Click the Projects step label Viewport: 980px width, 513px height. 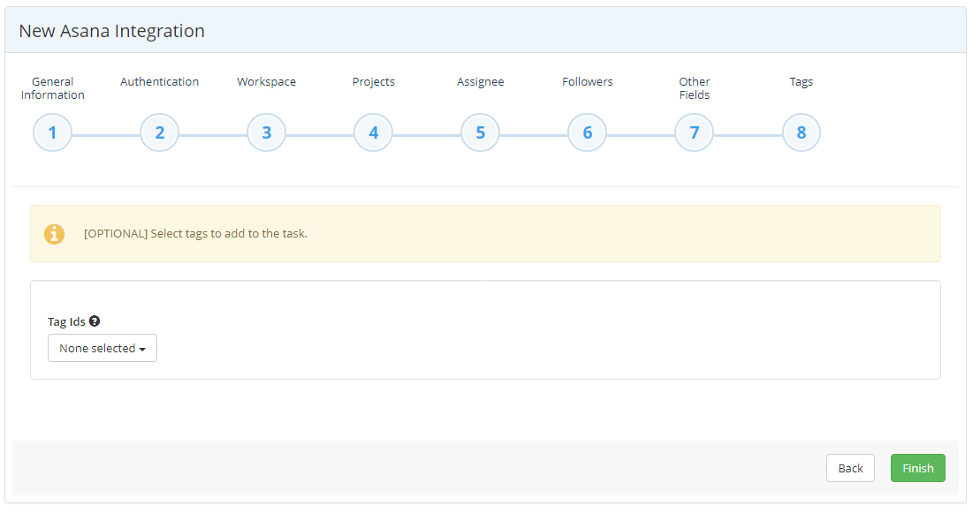[373, 81]
